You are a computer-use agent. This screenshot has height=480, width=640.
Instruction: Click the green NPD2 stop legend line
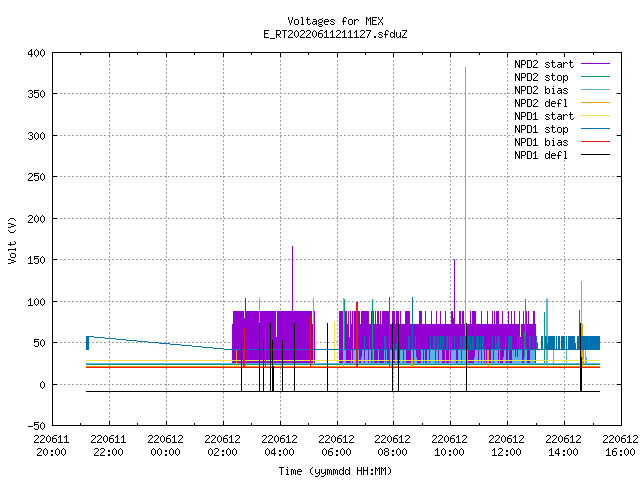[x=595, y=76]
